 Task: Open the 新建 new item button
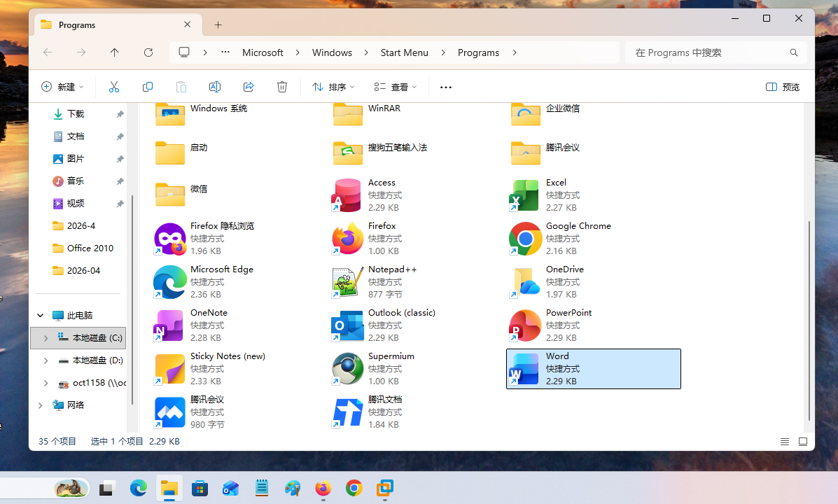[x=62, y=87]
